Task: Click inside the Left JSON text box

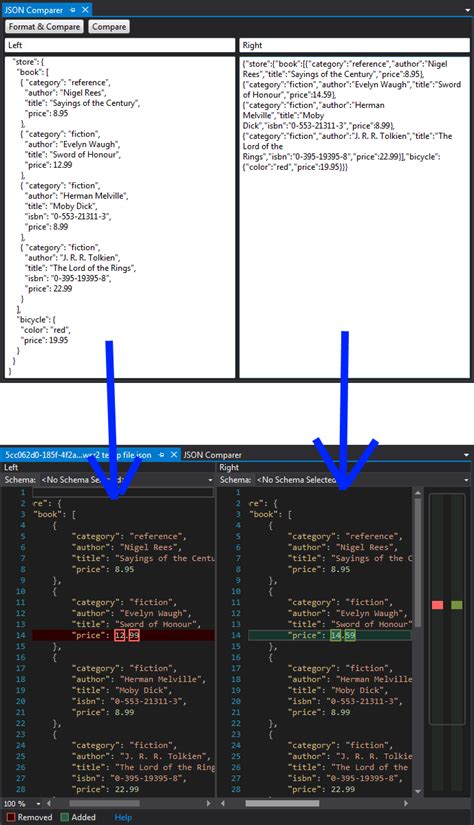Action: click(119, 217)
